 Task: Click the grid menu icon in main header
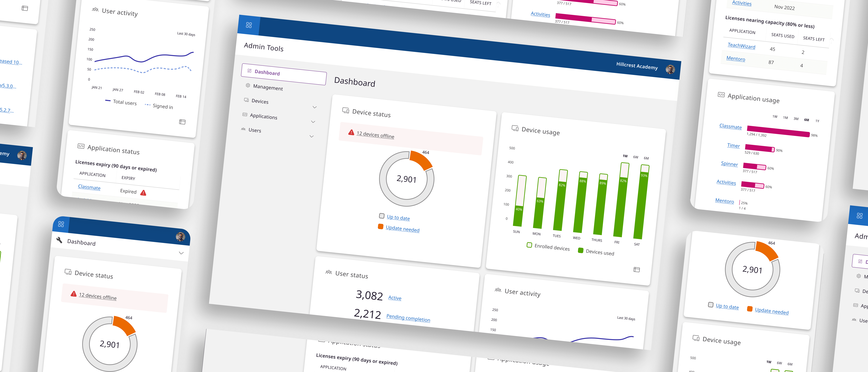[x=249, y=25]
